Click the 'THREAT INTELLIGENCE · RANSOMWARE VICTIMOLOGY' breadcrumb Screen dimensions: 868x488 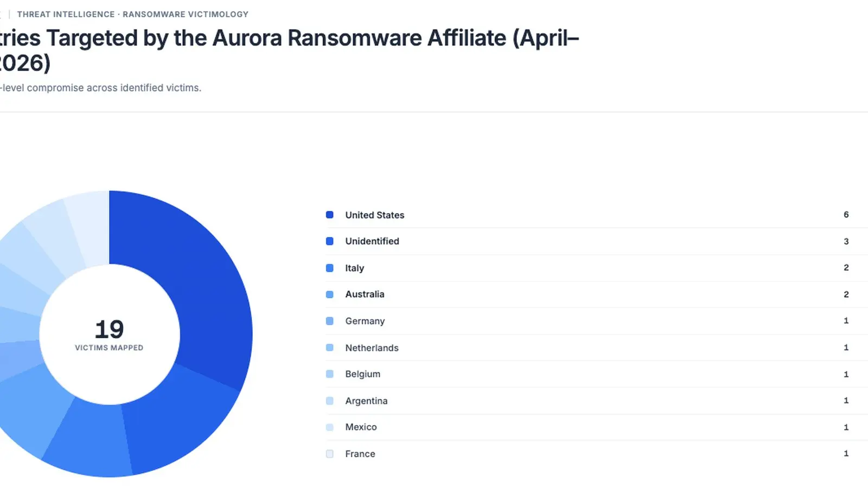(x=132, y=14)
